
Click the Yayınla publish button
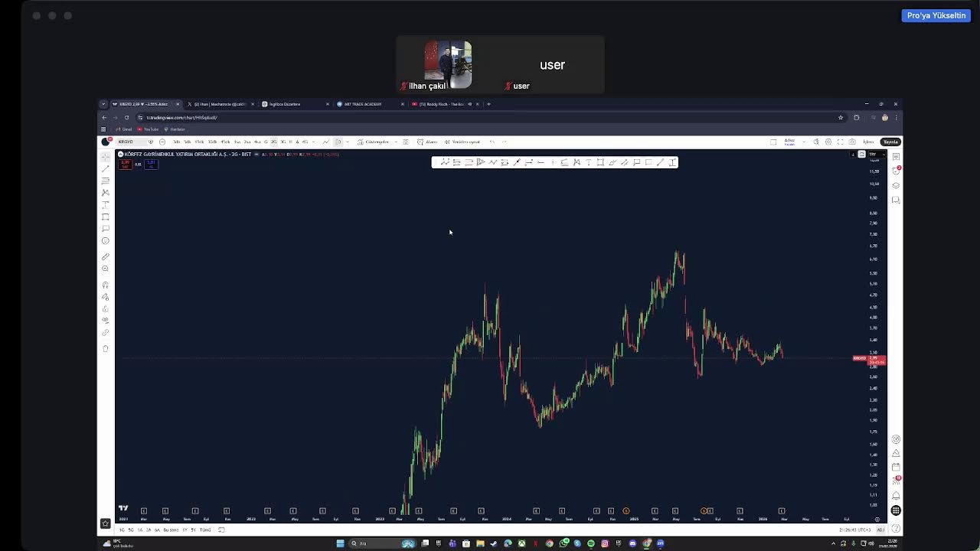pyautogui.click(x=890, y=142)
